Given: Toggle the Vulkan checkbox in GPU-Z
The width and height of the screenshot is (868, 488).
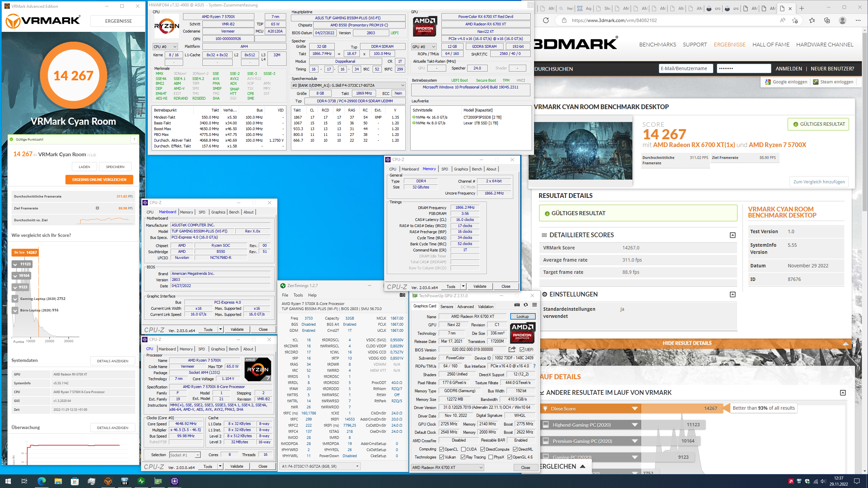Looking at the screenshot, I should (x=442, y=457).
